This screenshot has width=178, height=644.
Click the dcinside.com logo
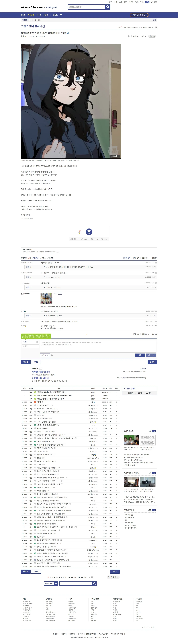(33, 7)
